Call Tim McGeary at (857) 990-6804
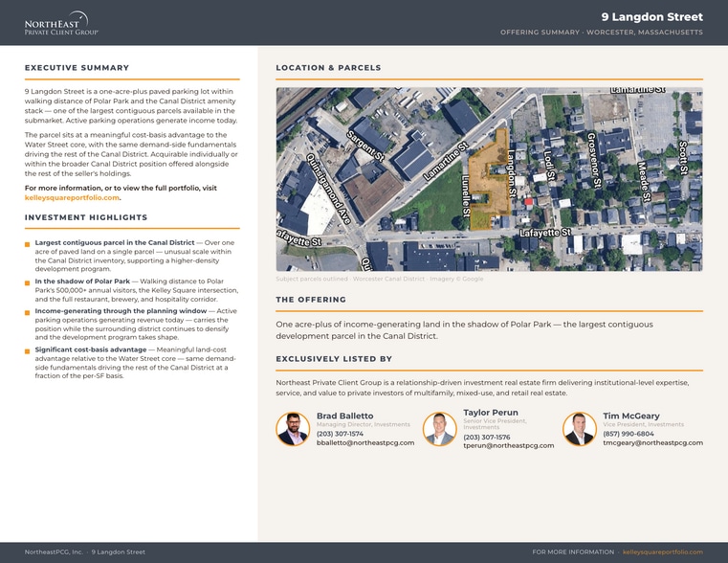 pyautogui.click(x=629, y=434)
